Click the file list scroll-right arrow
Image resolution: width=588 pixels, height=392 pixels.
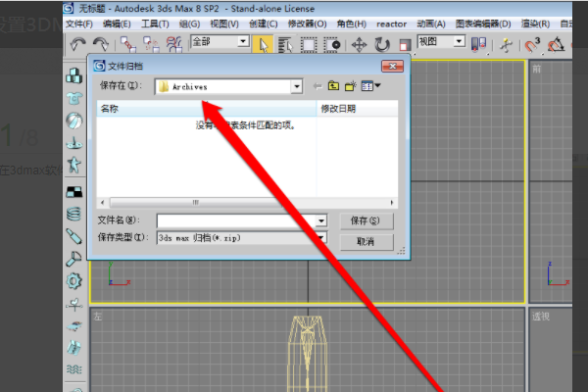point(392,203)
